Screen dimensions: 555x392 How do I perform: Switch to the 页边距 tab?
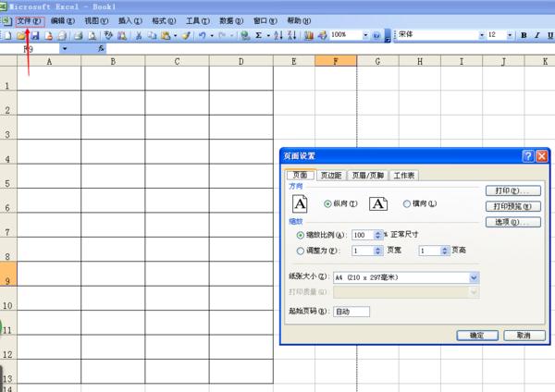pyautogui.click(x=330, y=175)
